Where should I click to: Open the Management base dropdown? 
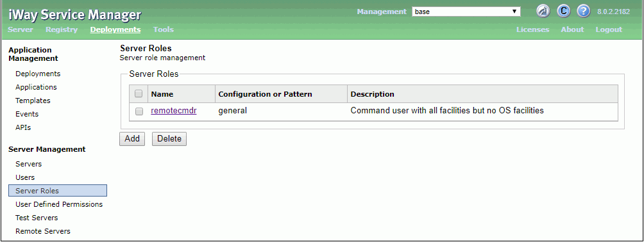click(x=466, y=12)
